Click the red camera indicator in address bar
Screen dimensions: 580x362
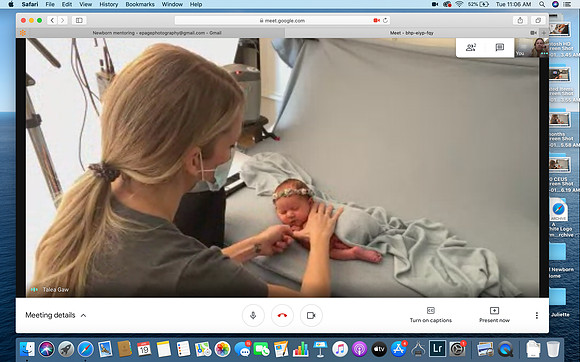[x=377, y=20]
